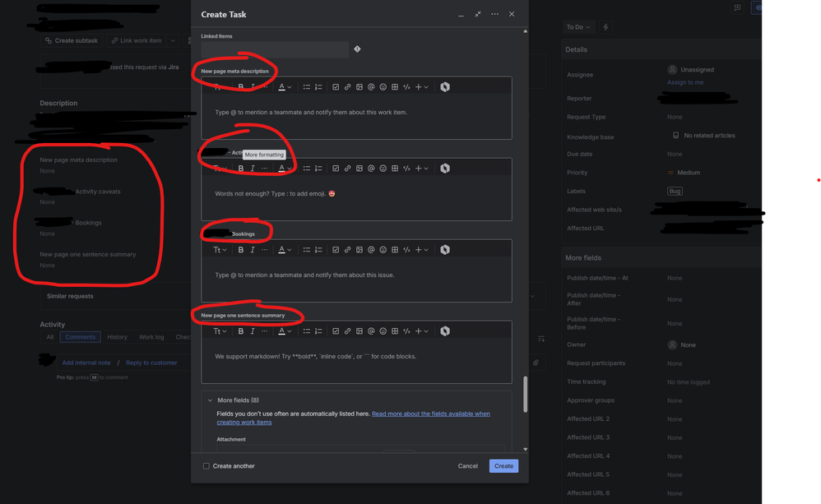This screenshot has height=504, width=821.
Task: Toggle bold formatting in the first editor
Action: point(240,86)
